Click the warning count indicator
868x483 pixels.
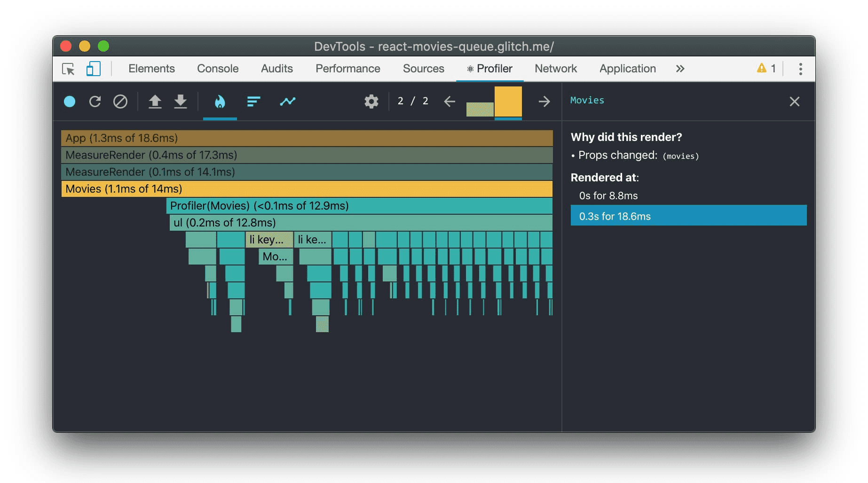coord(766,69)
